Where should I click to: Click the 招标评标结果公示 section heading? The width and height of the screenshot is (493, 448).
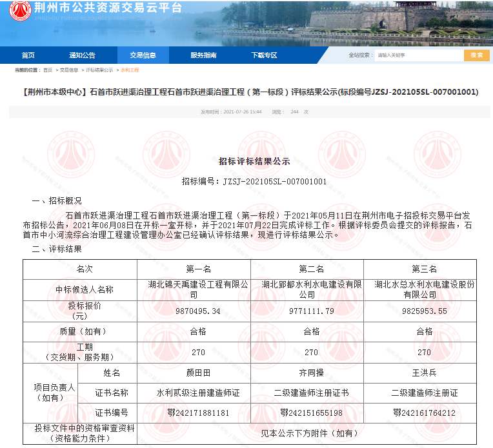point(254,161)
